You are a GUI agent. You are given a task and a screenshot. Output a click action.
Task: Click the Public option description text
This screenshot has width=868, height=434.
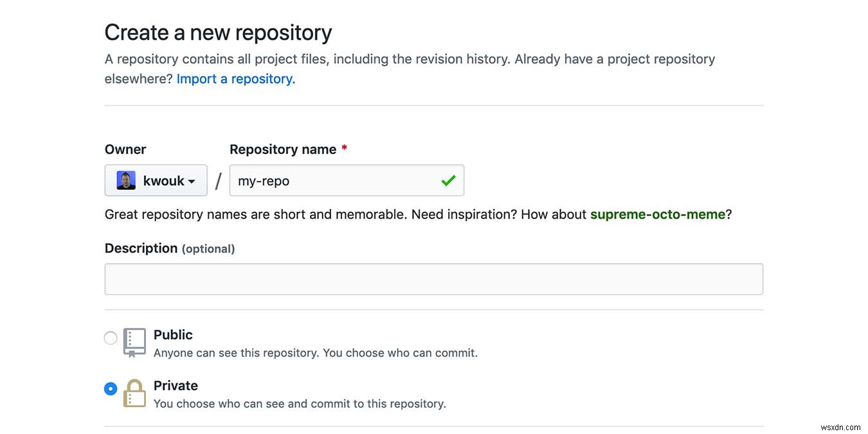[315, 353]
